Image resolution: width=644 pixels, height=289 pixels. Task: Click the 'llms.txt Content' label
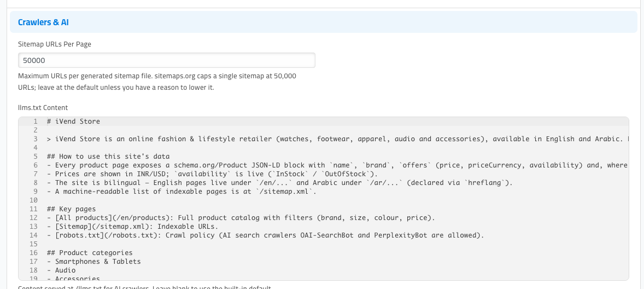coord(43,108)
